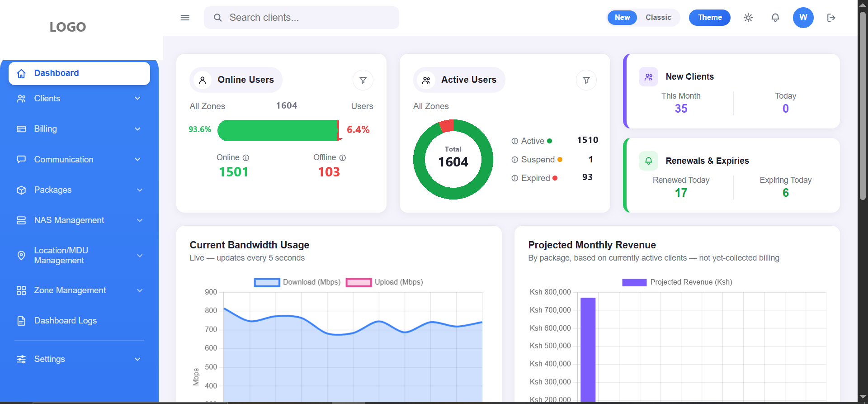Show info for Offline count
The image size is (868, 404).
[x=343, y=158]
